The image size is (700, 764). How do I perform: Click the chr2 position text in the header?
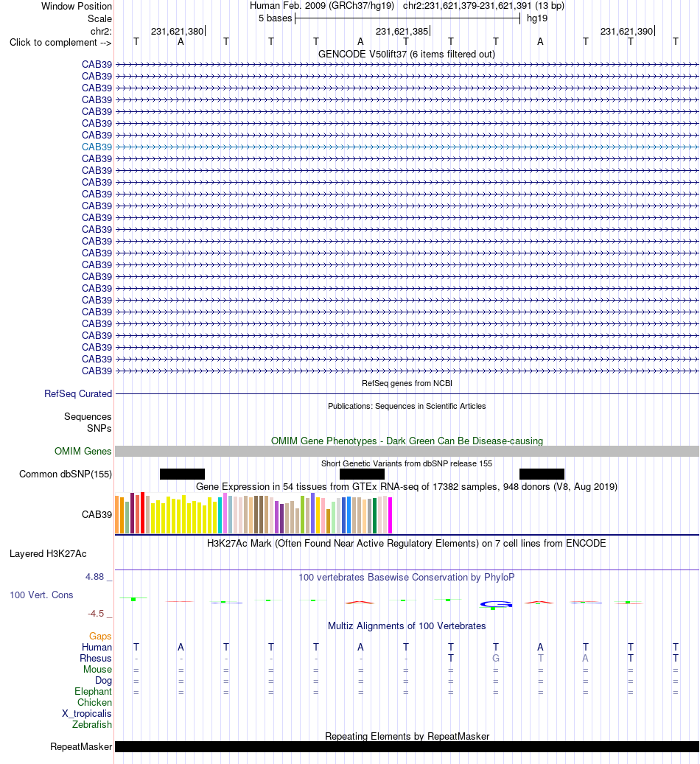(x=483, y=6)
